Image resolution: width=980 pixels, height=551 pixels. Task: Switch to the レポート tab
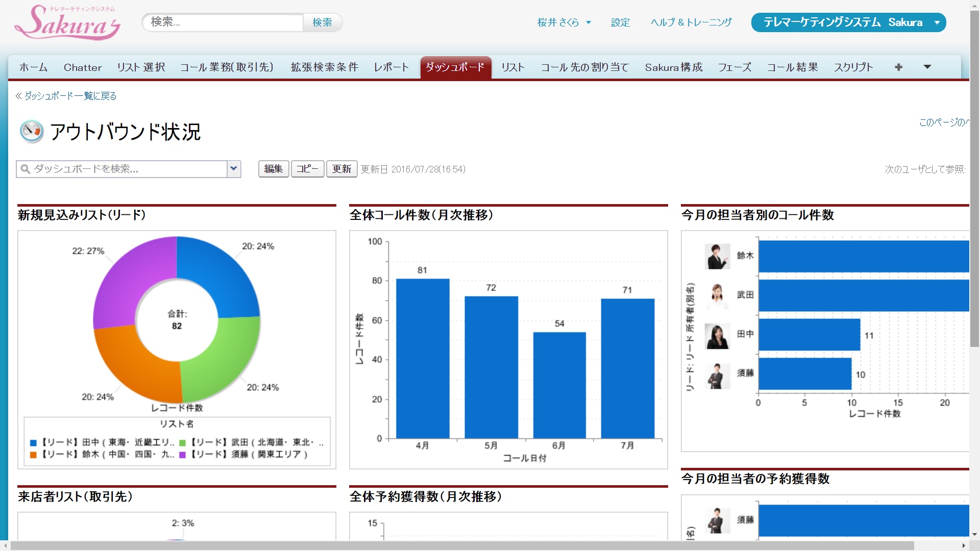(391, 67)
